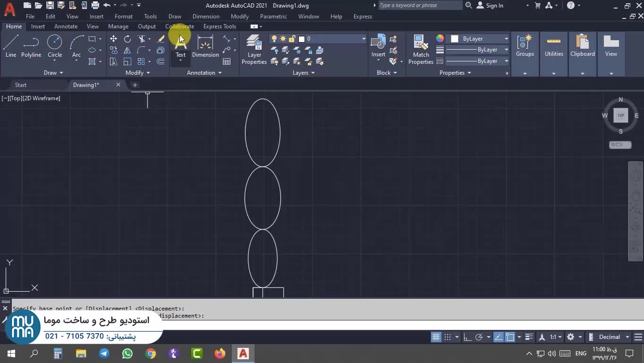Select the Dimension tool

click(205, 46)
